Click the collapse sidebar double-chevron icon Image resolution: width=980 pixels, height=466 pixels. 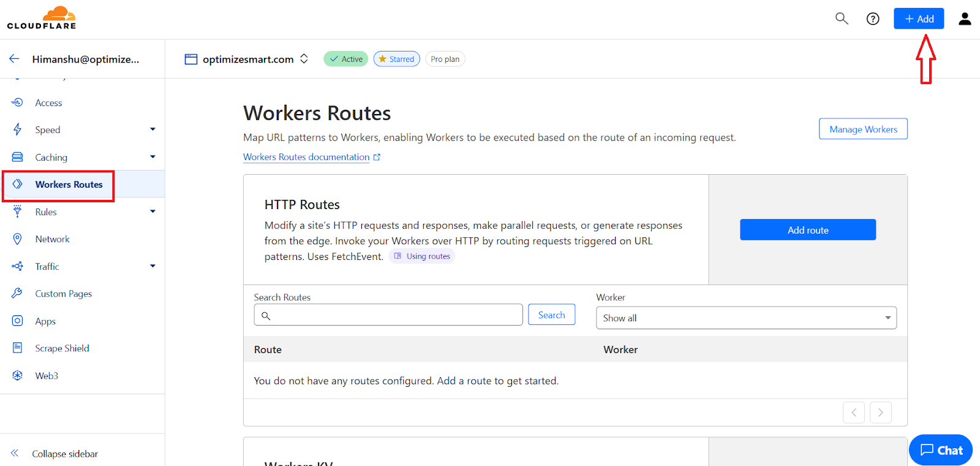click(15, 453)
